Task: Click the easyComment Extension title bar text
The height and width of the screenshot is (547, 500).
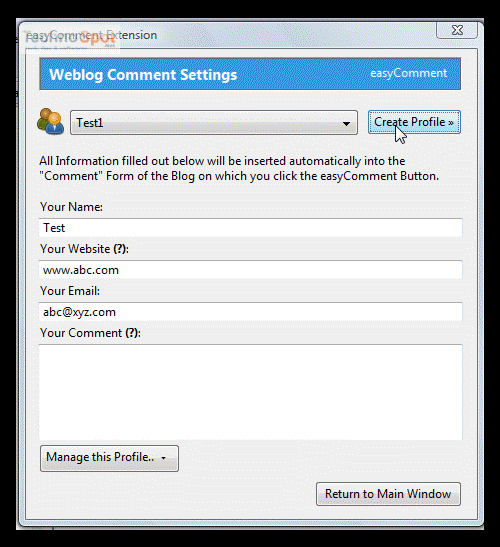Action: click(91, 35)
